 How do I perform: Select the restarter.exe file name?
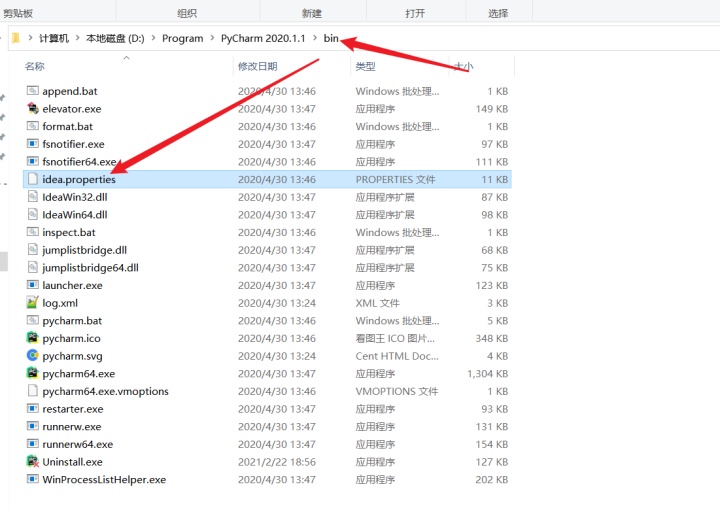(73, 409)
